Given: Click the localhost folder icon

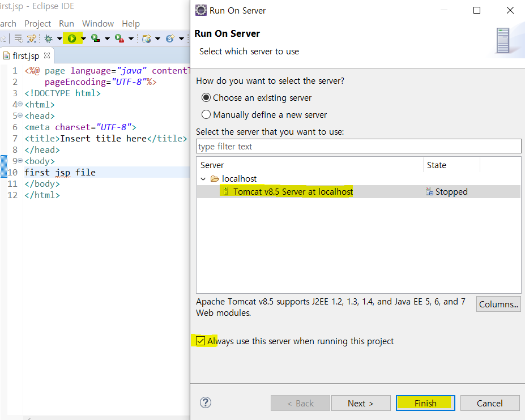Looking at the screenshot, I should pos(215,179).
